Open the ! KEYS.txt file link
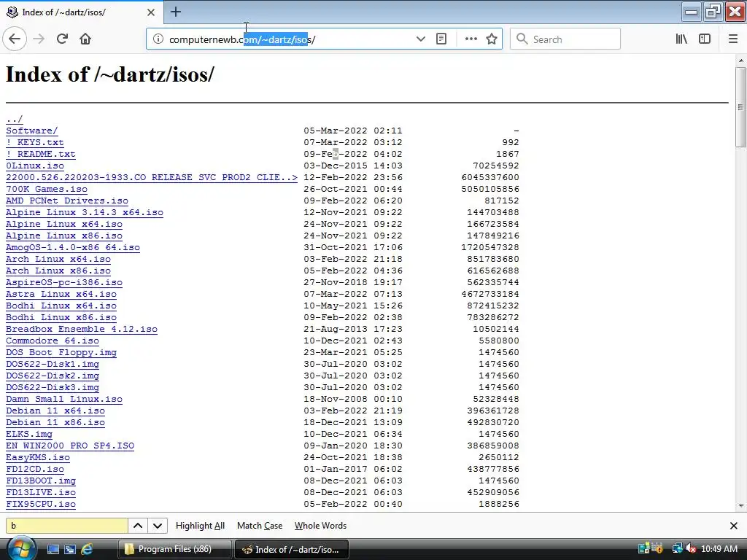The width and height of the screenshot is (747, 560). click(x=35, y=142)
